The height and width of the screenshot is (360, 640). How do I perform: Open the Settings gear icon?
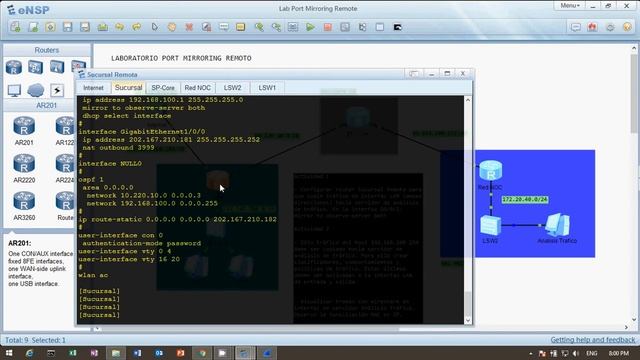(610, 27)
